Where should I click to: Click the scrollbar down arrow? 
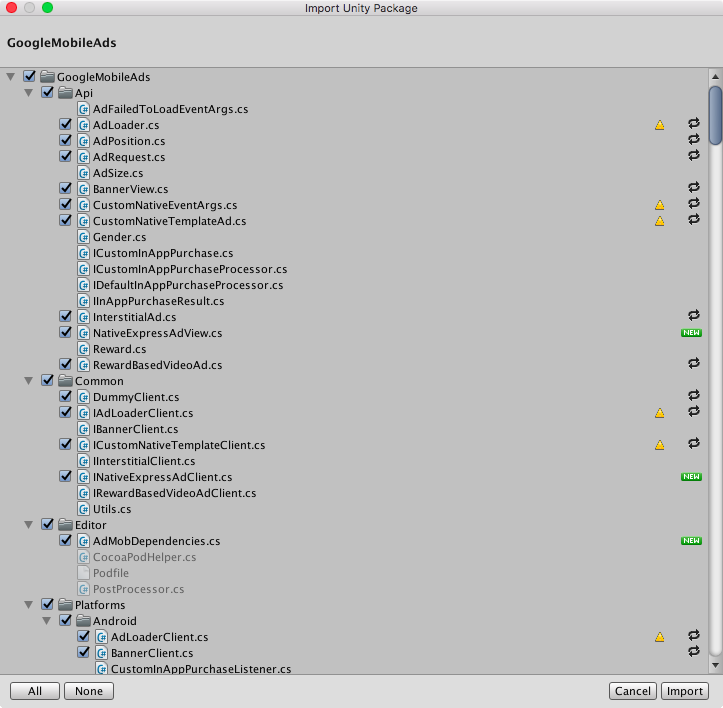click(715, 665)
